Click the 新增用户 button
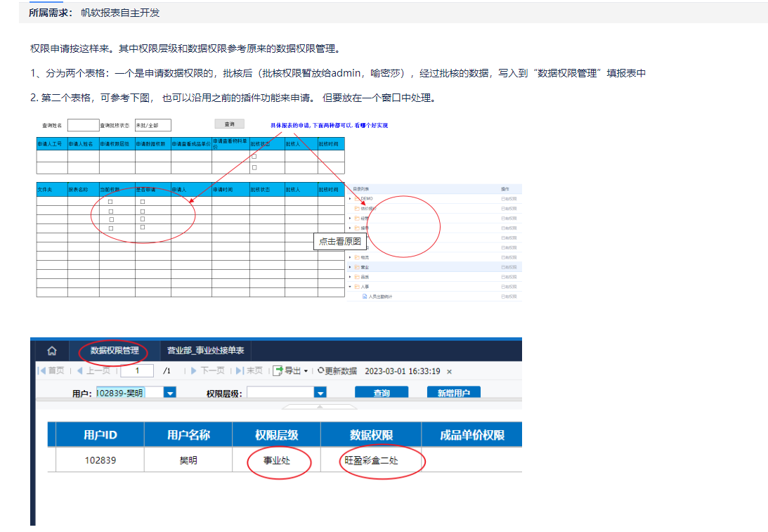 [x=453, y=392]
